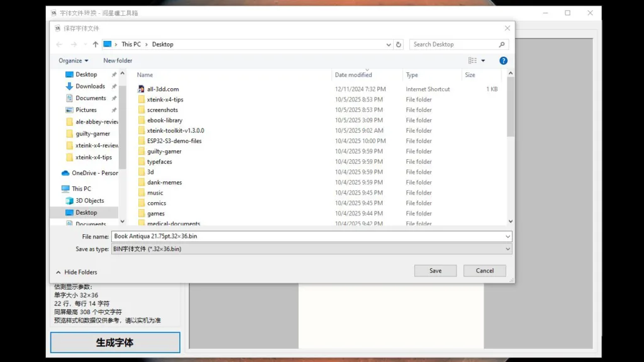Viewport: 644px width, 362px height.
Task: Select the xteink-x4-tips folder in file list
Action: 165,99
